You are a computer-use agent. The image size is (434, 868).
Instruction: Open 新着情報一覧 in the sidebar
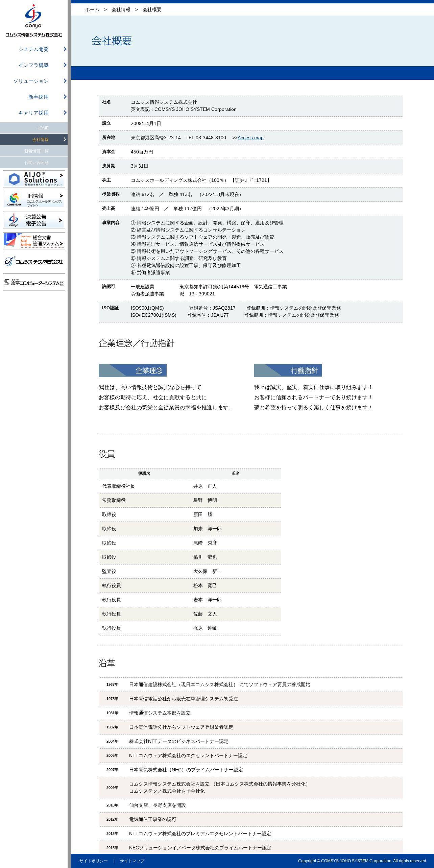(34, 151)
